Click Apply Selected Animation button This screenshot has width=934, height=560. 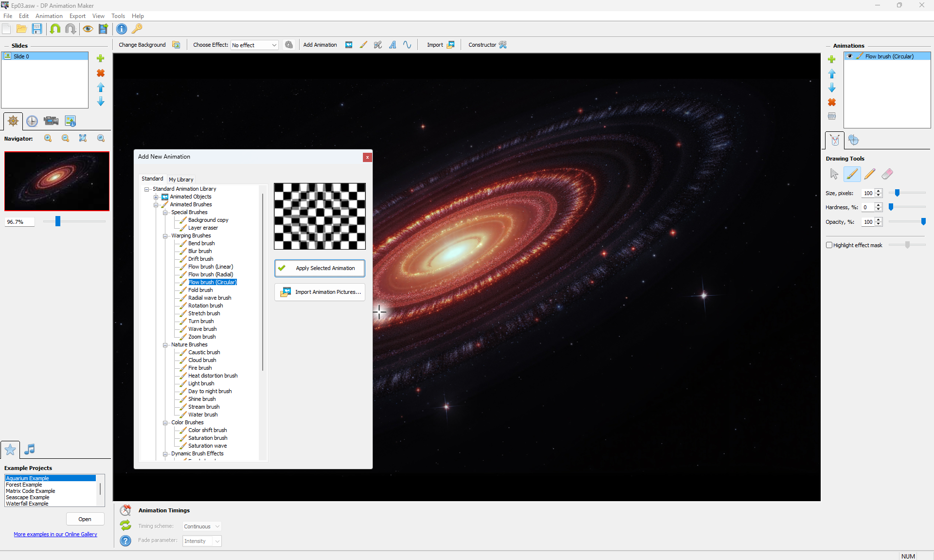coord(320,268)
